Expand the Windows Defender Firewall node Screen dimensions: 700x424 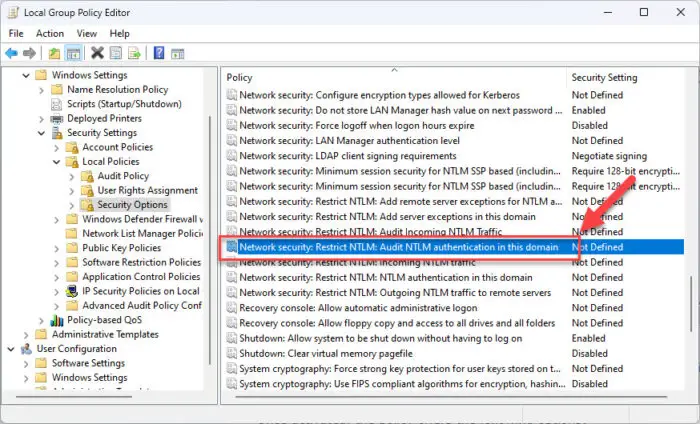point(56,220)
